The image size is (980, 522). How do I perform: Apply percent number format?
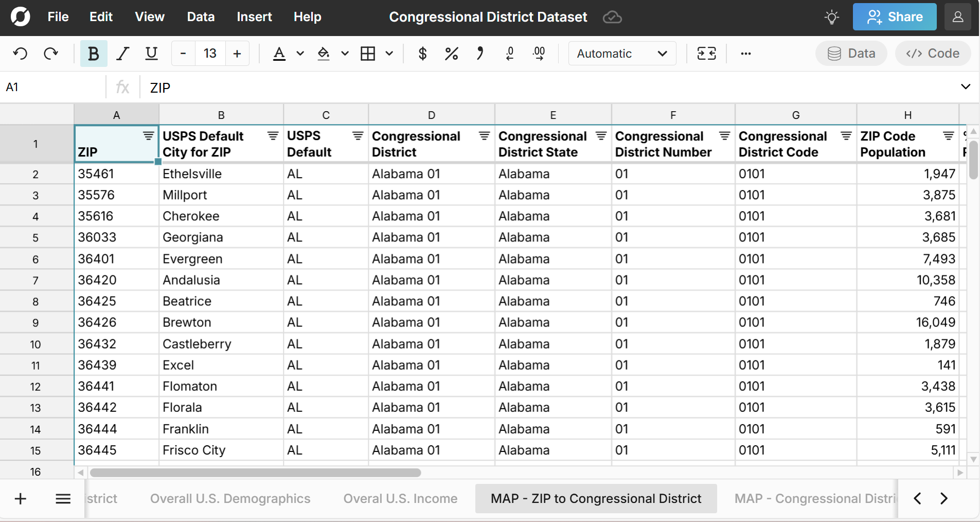tap(451, 54)
